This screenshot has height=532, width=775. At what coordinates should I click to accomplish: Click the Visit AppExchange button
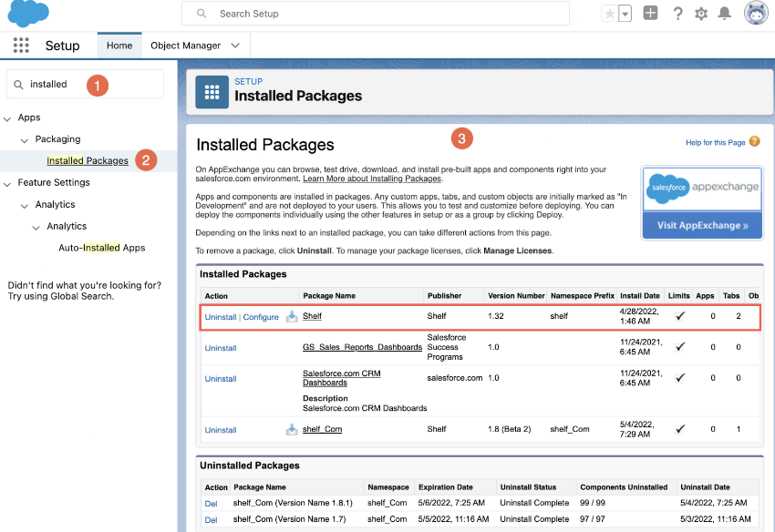pyautogui.click(x=701, y=224)
